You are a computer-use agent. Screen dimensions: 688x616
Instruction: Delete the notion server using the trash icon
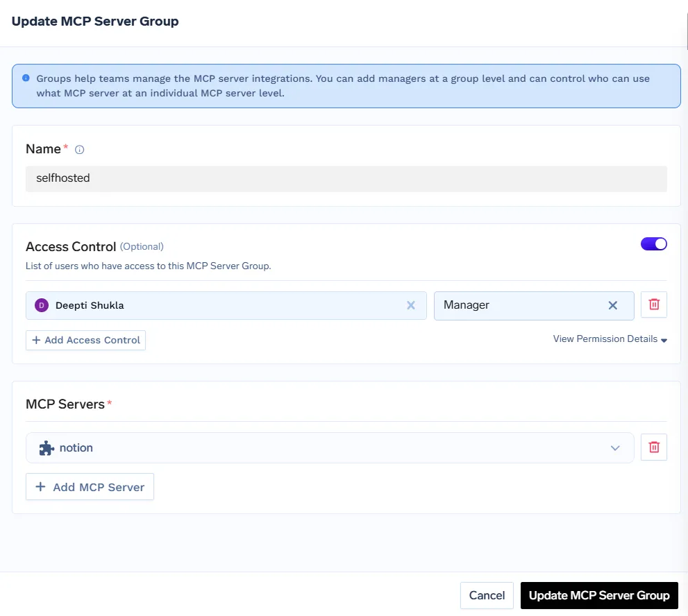[653, 447]
